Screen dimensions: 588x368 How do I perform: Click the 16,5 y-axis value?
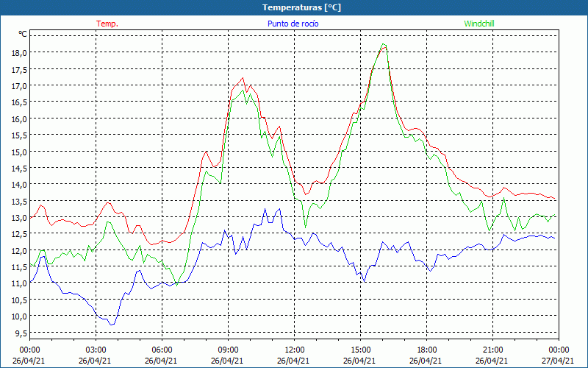point(20,102)
